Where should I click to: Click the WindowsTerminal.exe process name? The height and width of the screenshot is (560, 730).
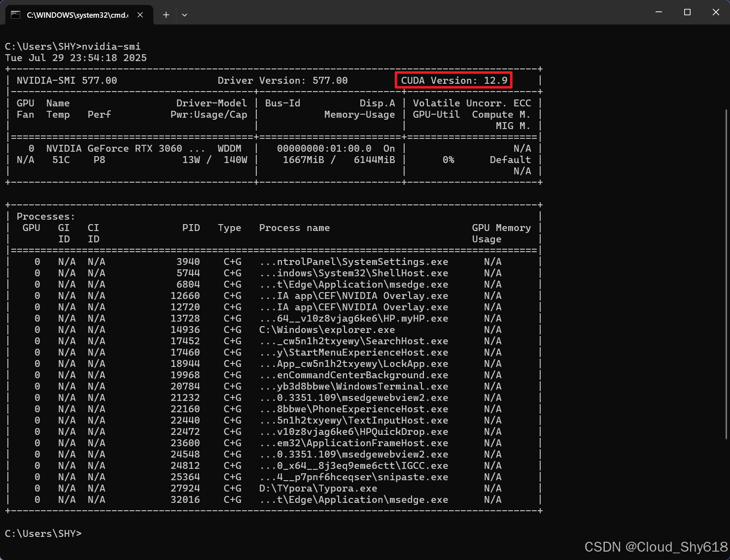tap(354, 386)
